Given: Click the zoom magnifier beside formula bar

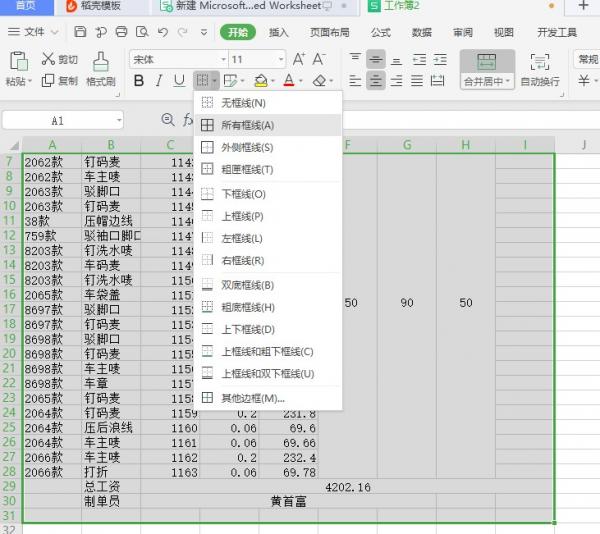Looking at the screenshot, I should click(x=168, y=120).
